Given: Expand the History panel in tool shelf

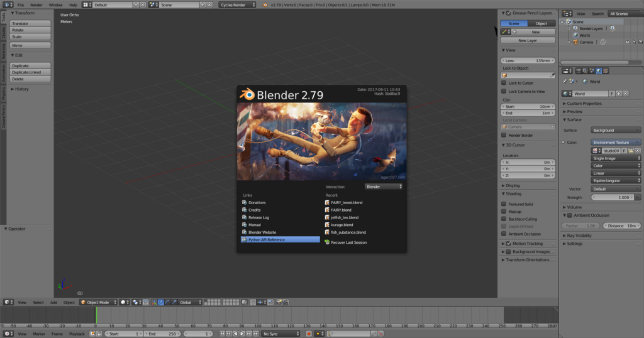Looking at the screenshot, I should pyautogui.click(x=22, y=89).
